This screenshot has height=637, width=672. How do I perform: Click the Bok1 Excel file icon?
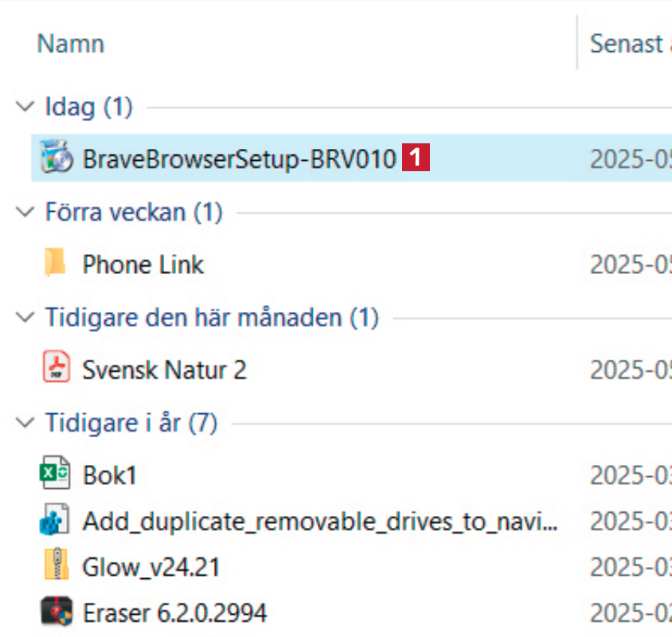tap(56, 475)
